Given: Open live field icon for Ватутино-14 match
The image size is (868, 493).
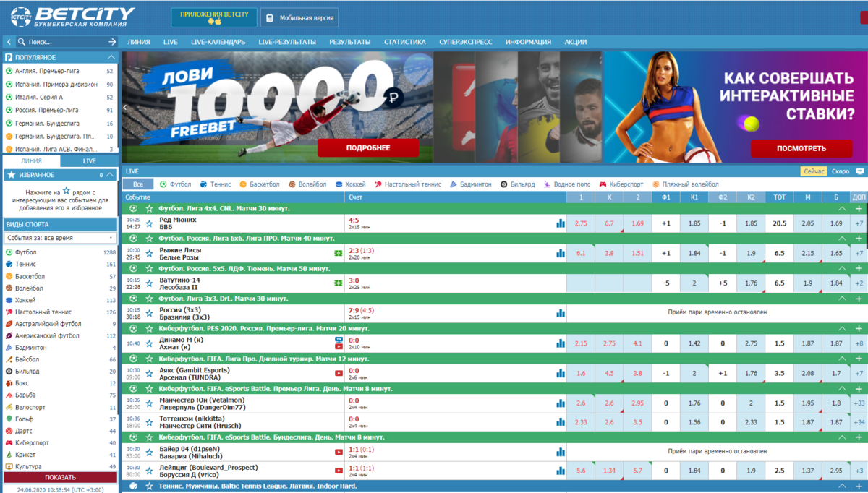Looking at the screenshot, I should (x=339, y=283).
